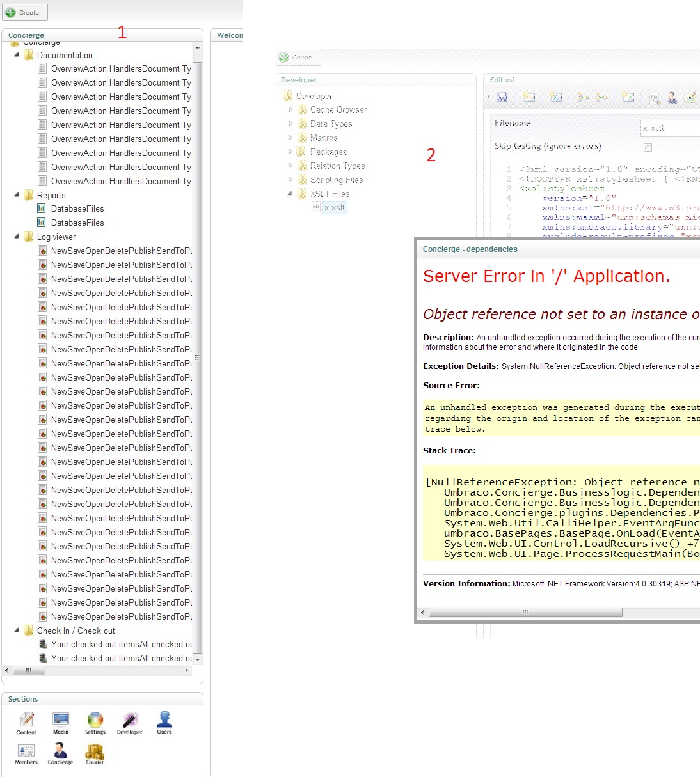The image size is (700, 777).
Task: Click the Concierge tree horizontal scrollbar thumb
Action: click(28, 670)
